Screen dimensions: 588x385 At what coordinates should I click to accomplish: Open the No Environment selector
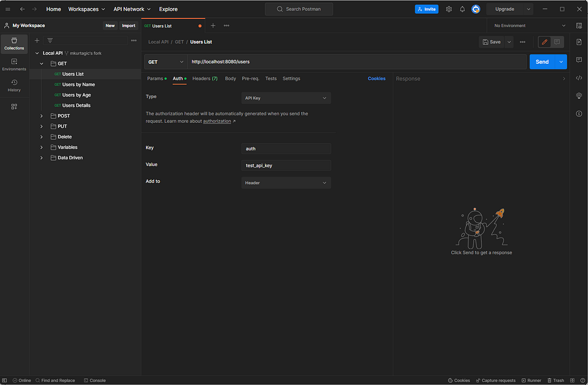(x=529, y=25)
